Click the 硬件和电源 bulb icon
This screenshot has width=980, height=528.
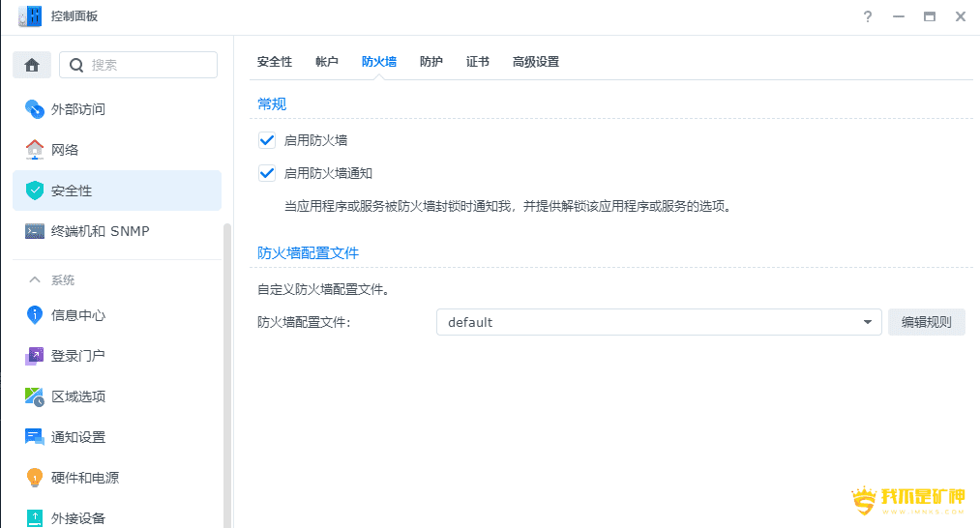click(35, 478)
